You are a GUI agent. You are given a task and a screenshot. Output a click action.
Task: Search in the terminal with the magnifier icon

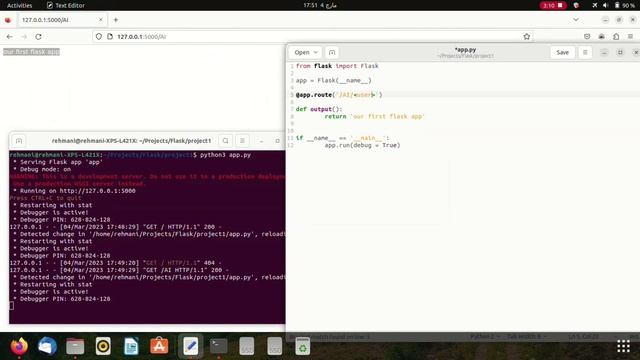[x=225, y=141]
